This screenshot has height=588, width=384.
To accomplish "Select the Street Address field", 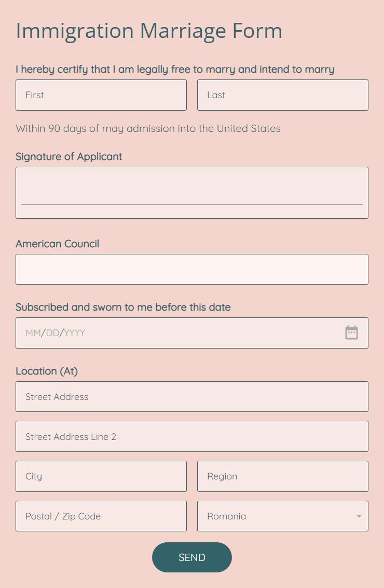I will [x=192, y=397].
